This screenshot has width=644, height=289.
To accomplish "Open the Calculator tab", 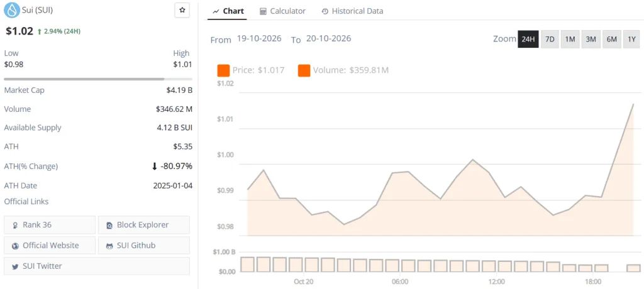I will click(x=282, y=11).
